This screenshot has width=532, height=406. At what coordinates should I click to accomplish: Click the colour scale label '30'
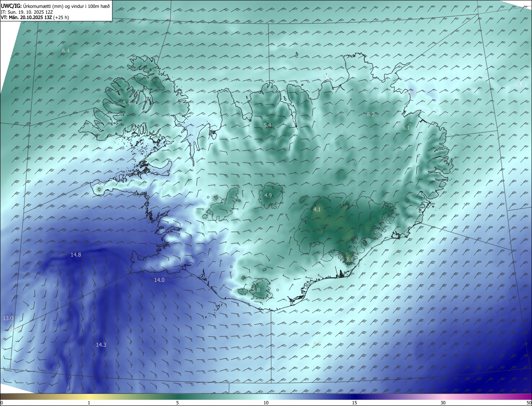pos(443,403)
